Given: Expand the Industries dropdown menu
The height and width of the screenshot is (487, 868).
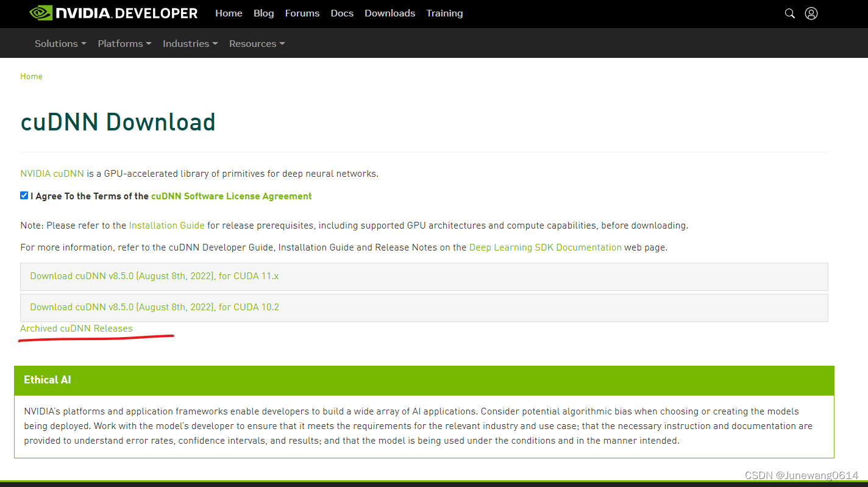Looking at the screenshot, I should tap(190, 44).
